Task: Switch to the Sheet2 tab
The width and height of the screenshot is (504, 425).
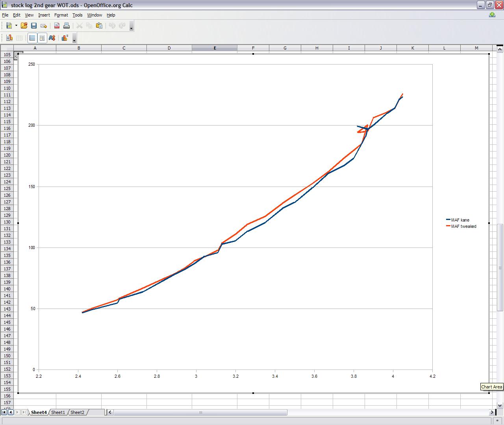Action: (77, 412)
